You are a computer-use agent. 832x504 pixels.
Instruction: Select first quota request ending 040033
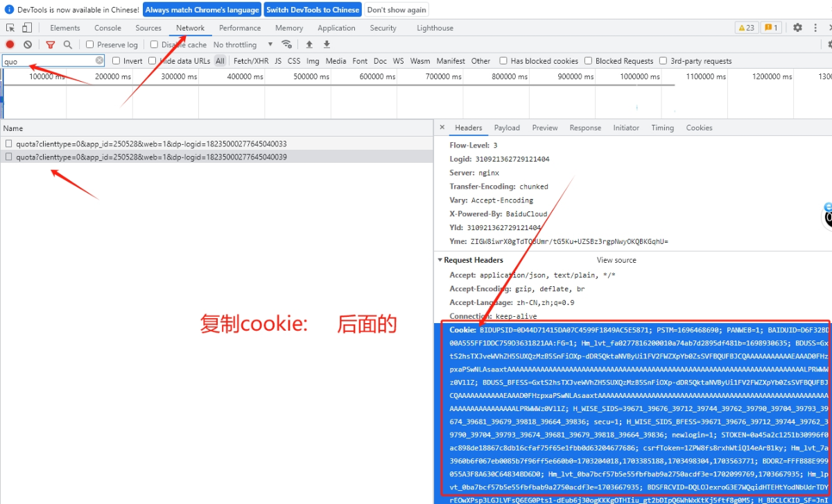pyautogui.click(x=216, y=144)
